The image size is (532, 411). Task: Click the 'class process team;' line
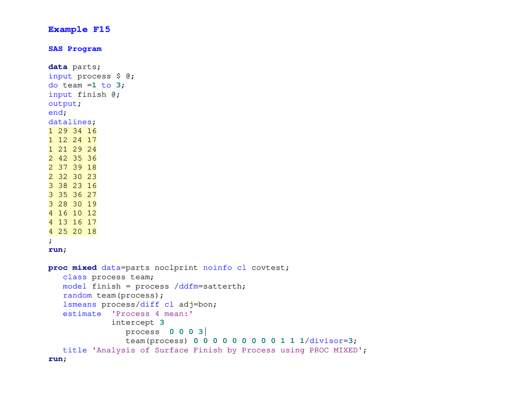click(108, 277)
